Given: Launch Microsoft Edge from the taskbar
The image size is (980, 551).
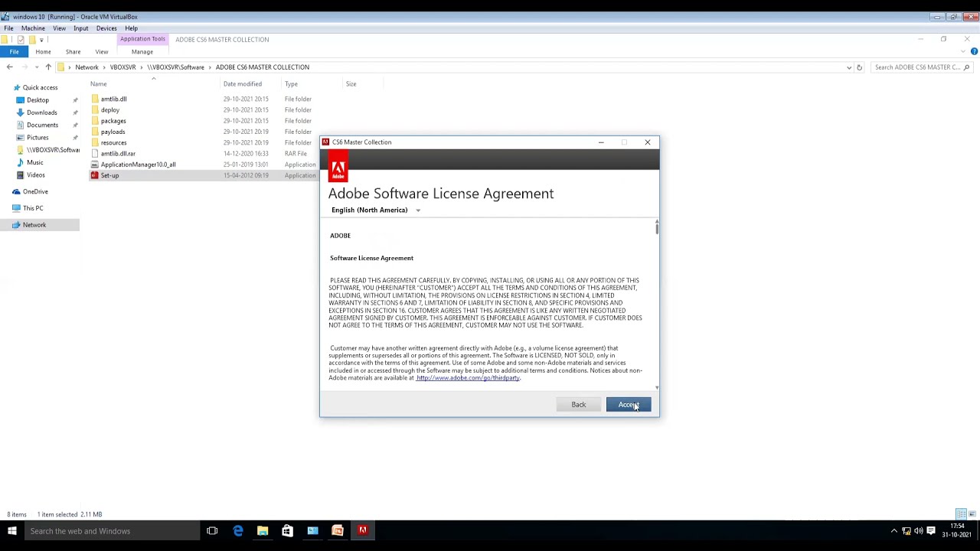Looking at the screenshot, I should pos(237,531).
